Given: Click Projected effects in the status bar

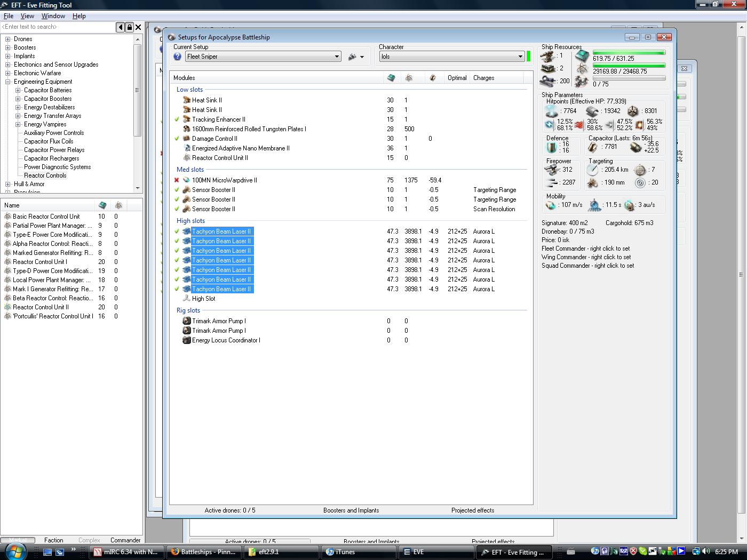Looking at the screenshot, I should pos(473,510).
